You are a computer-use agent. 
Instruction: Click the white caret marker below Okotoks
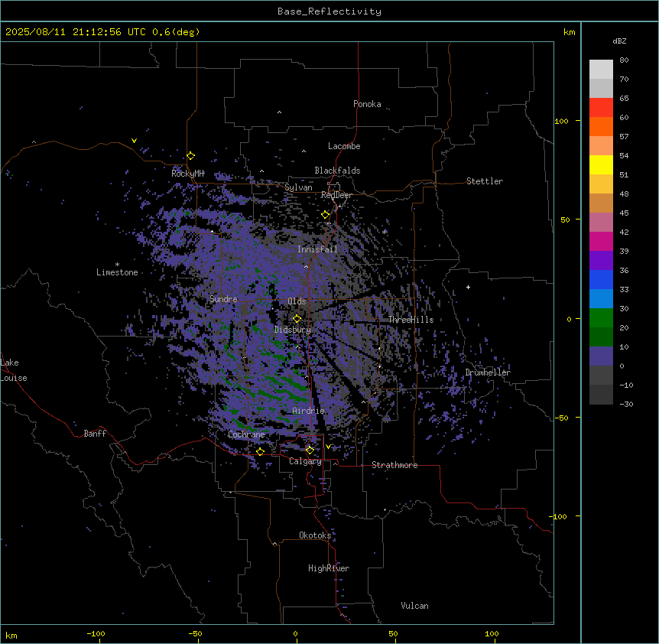pos(275,544)
